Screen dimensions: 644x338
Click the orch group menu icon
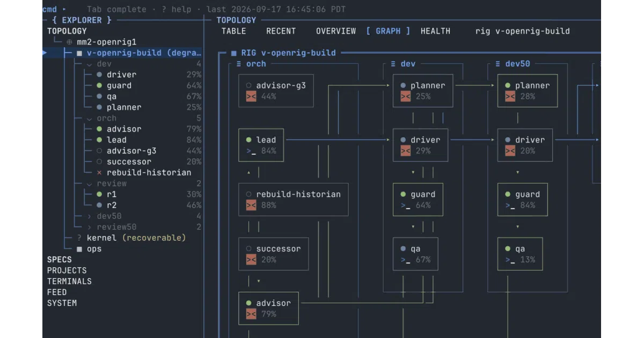pos(239,64)
